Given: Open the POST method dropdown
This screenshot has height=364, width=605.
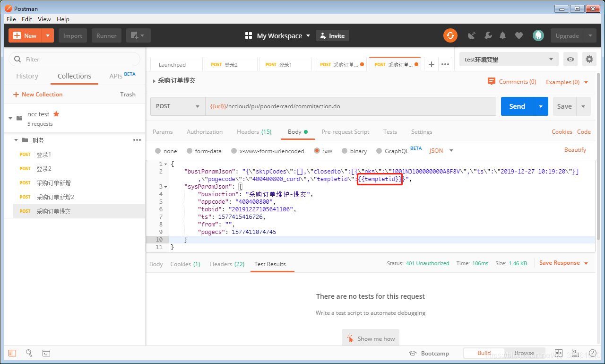Looking at the screenshot, I should (178, 106).
